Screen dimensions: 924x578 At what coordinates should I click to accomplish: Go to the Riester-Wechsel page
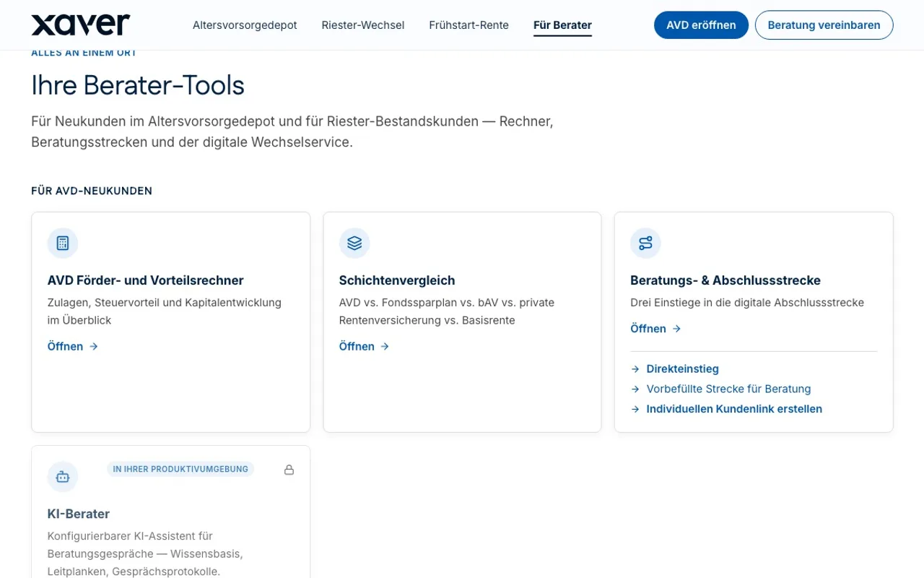coord(363,25)
